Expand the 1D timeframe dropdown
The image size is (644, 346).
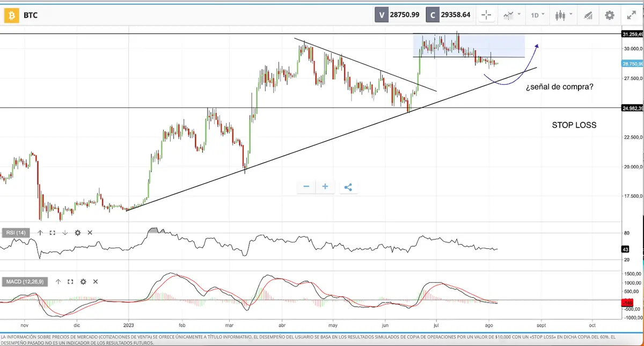(x=538, y=15)
